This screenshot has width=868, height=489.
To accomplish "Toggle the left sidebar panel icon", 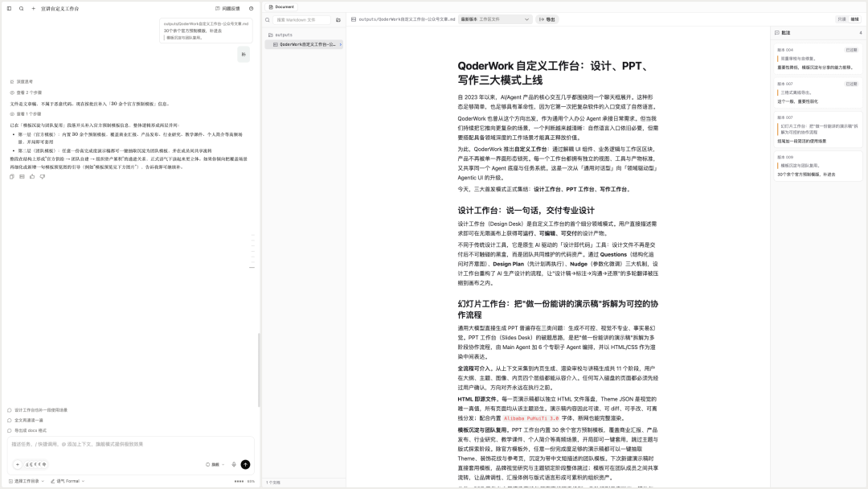I will (x=9, y=8).
